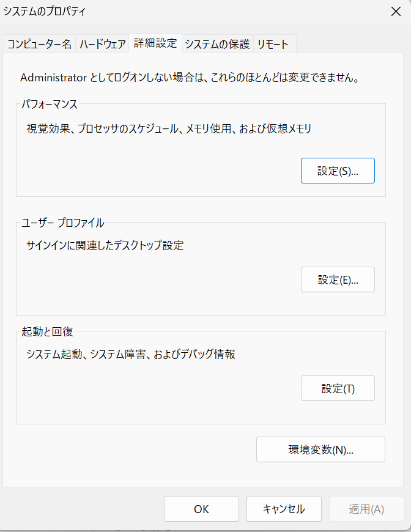
Task: Open the 環境変数(N) dialog
Action: tap(320, 449)
